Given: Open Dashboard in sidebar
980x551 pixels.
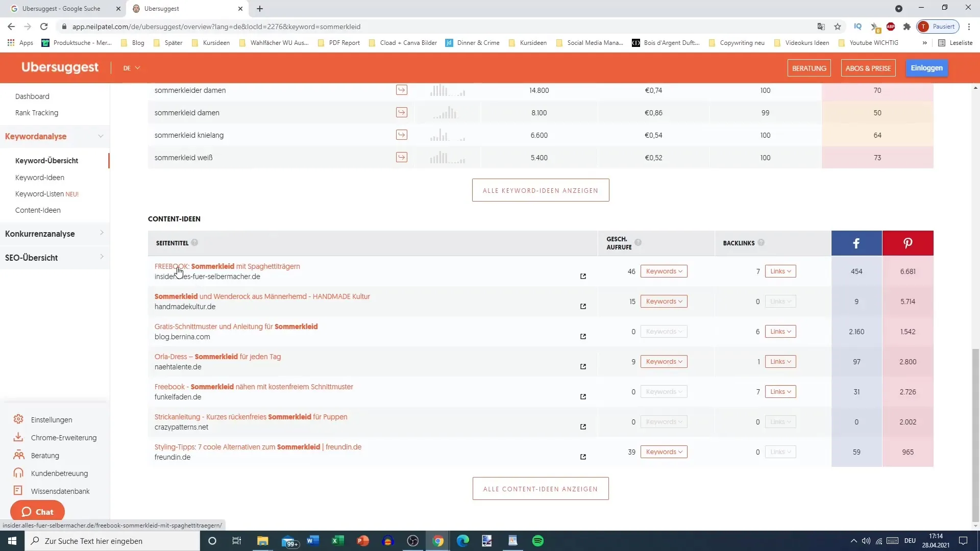Looking at the screenshot, I should click(32, 96).
